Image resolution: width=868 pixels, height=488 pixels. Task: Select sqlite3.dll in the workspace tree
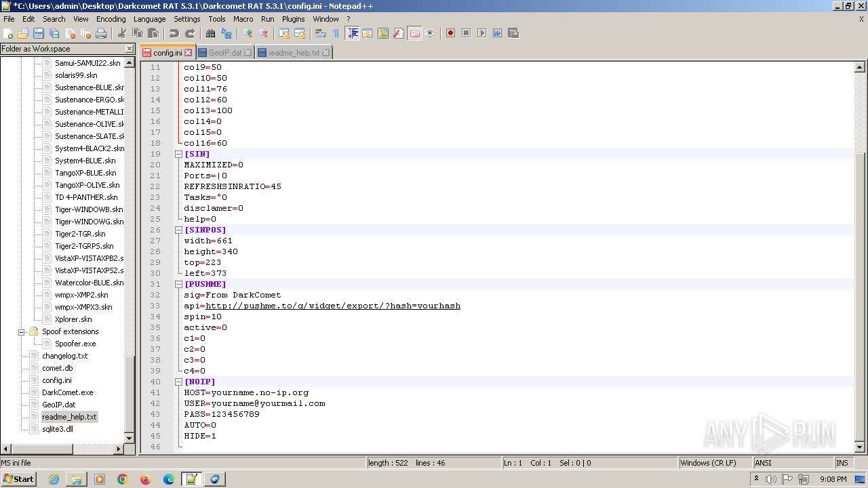[x=57, y=429]
